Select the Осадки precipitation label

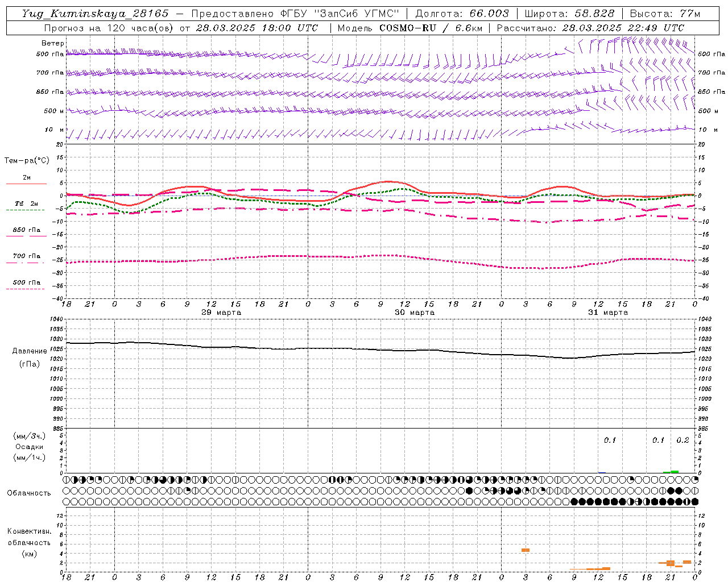pyautogui.click(x=30, y=447)
